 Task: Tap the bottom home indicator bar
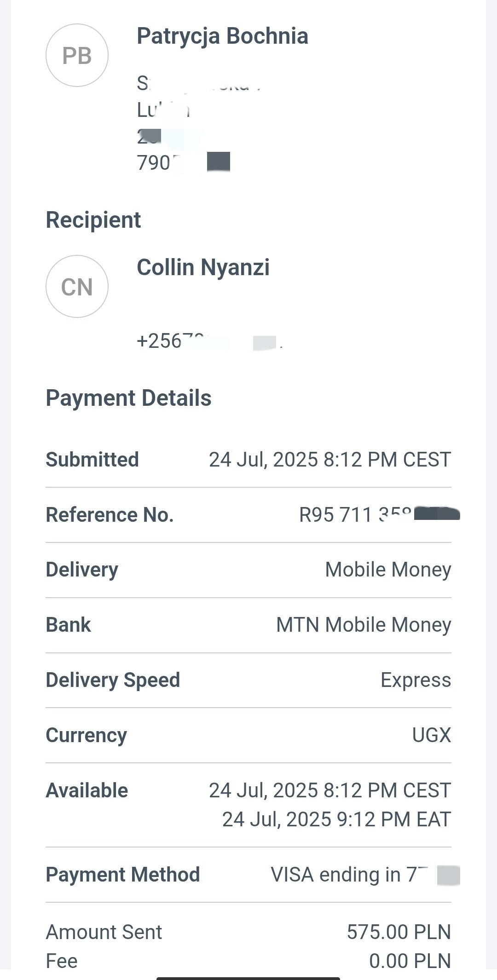coord(248,978)
